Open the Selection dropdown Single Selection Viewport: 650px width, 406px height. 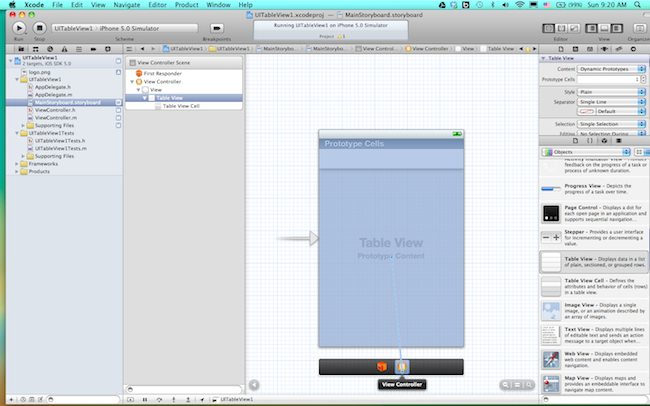[x=611, y=124]
